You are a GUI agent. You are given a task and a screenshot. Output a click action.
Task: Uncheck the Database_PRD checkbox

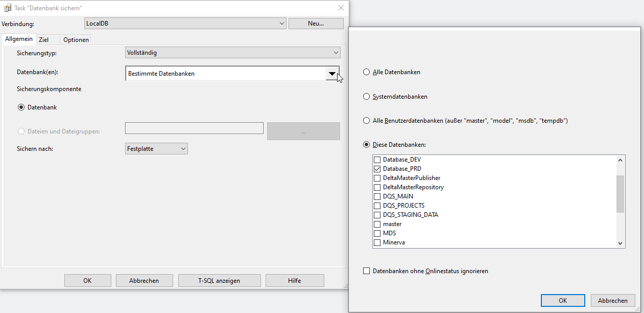coord(377,169)
